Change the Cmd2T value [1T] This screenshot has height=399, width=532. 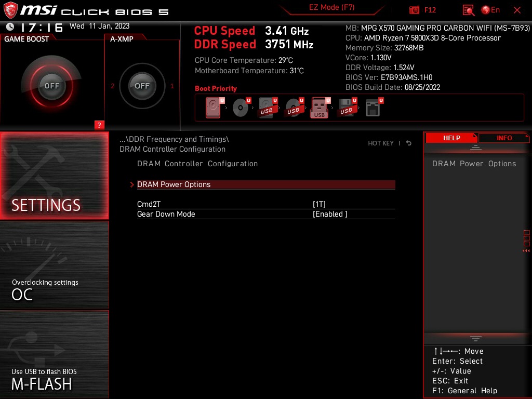[319, 204]
